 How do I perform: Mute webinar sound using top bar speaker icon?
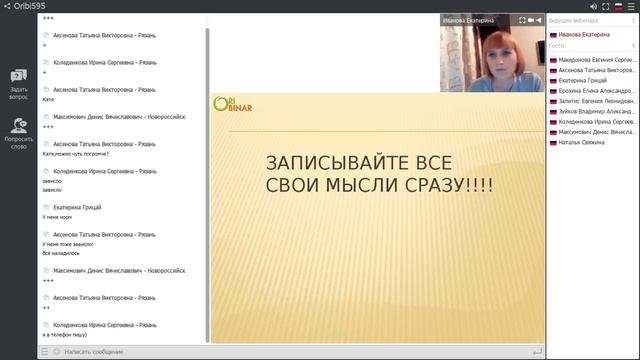pos(593,7)
